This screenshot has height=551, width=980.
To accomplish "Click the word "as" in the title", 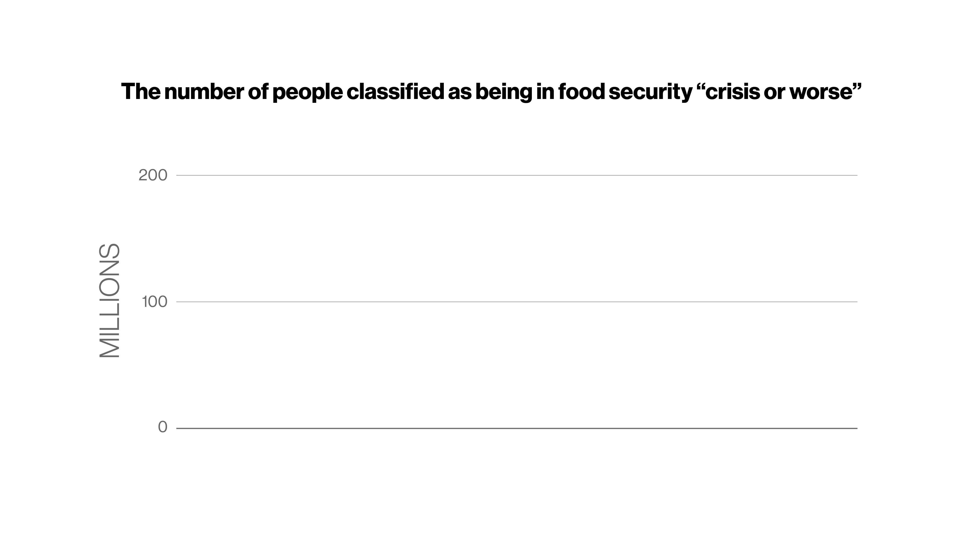I will coord(460,92).
